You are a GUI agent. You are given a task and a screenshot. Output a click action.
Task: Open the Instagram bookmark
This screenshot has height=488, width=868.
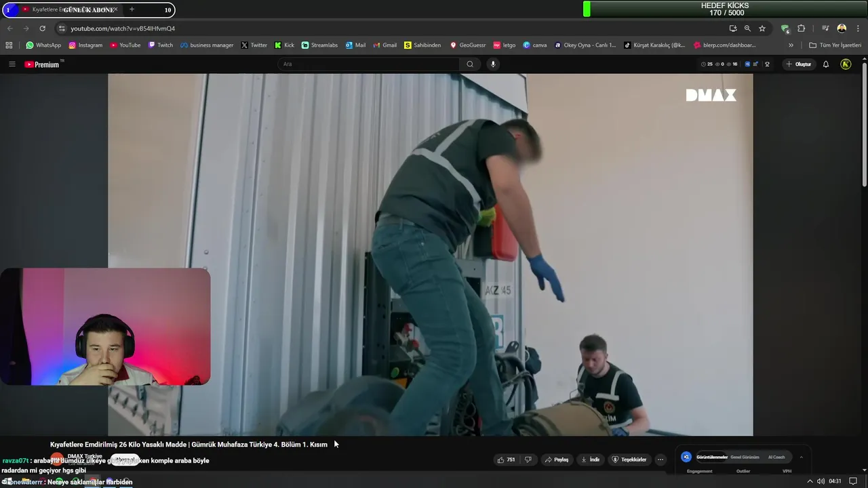(85, 45)
